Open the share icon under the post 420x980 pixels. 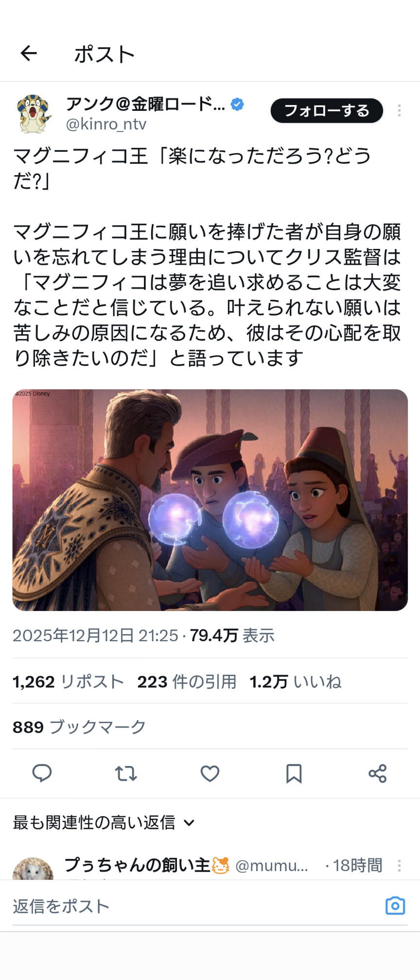377,773
